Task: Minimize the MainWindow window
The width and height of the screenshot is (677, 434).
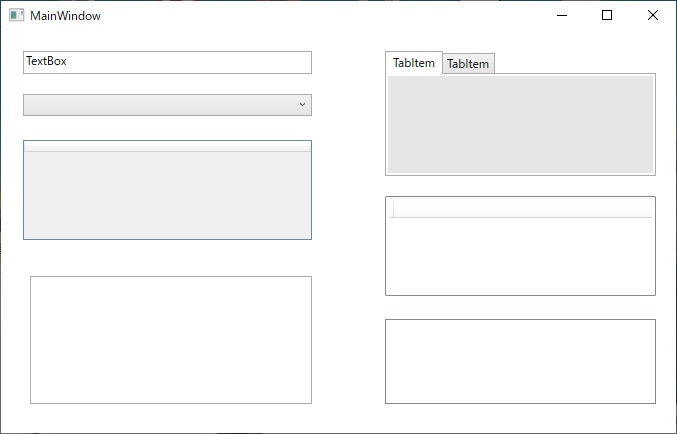Action: point(562,15)
